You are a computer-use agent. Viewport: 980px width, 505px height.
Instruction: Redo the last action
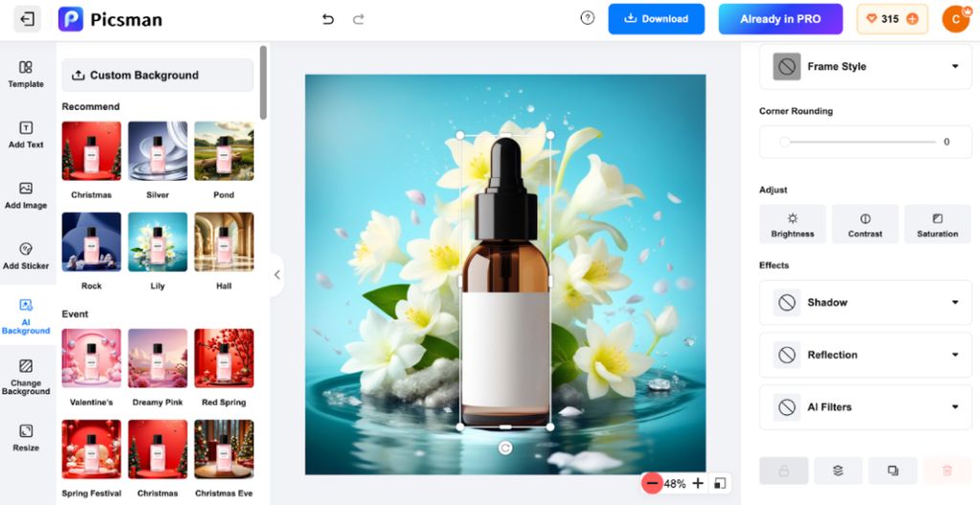pos(358,19)
